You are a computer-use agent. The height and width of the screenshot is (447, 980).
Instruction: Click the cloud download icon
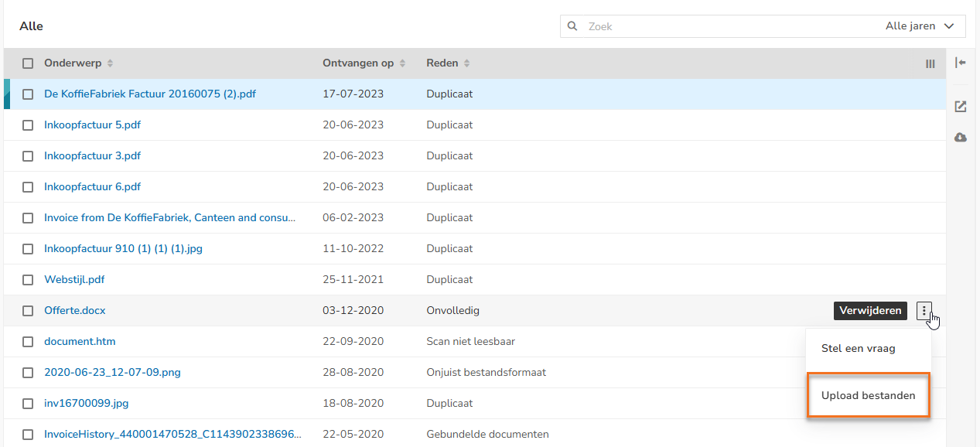click(961, 137)
